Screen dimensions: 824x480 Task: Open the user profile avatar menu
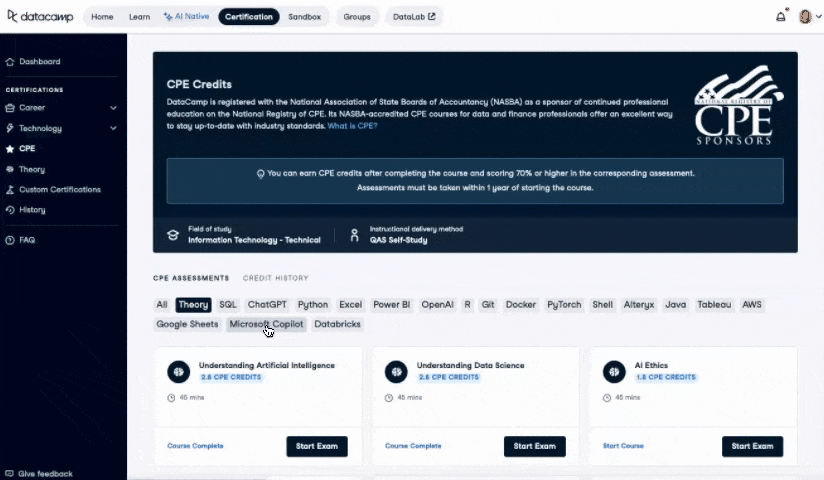point(806,17)
